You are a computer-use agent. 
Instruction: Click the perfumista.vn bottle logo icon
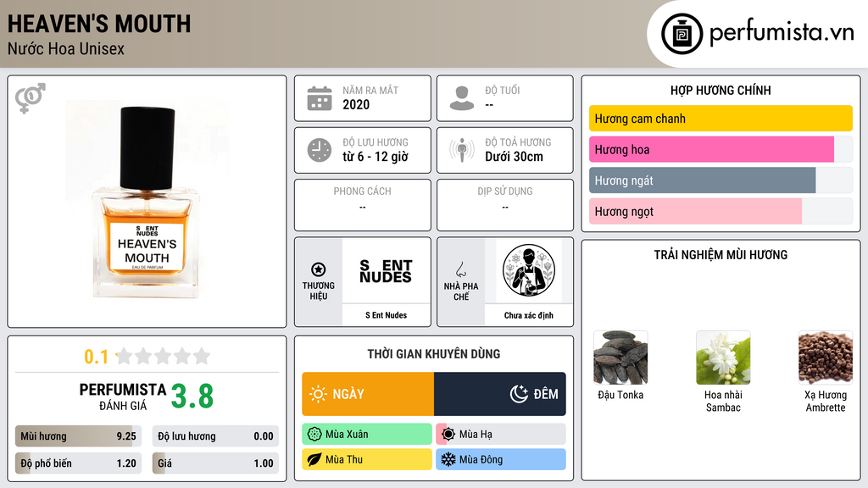(x=682, y=34)
